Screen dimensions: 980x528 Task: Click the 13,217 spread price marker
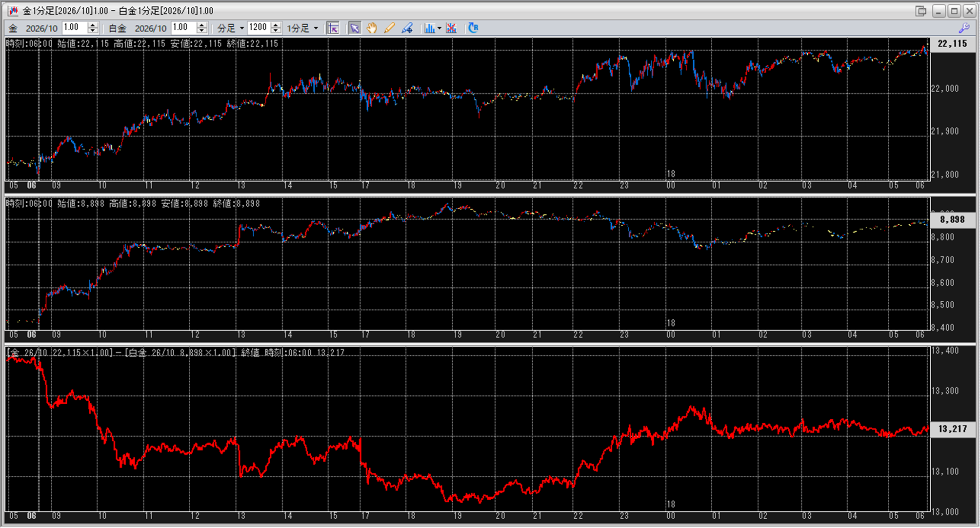(952, 429)
